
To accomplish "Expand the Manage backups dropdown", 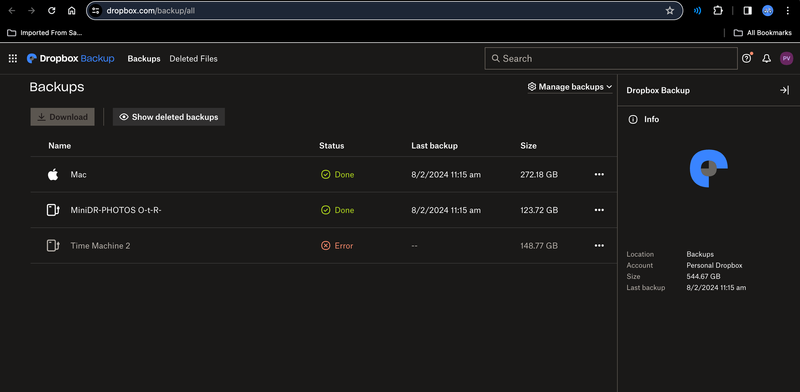I will (x=570, y=87).
